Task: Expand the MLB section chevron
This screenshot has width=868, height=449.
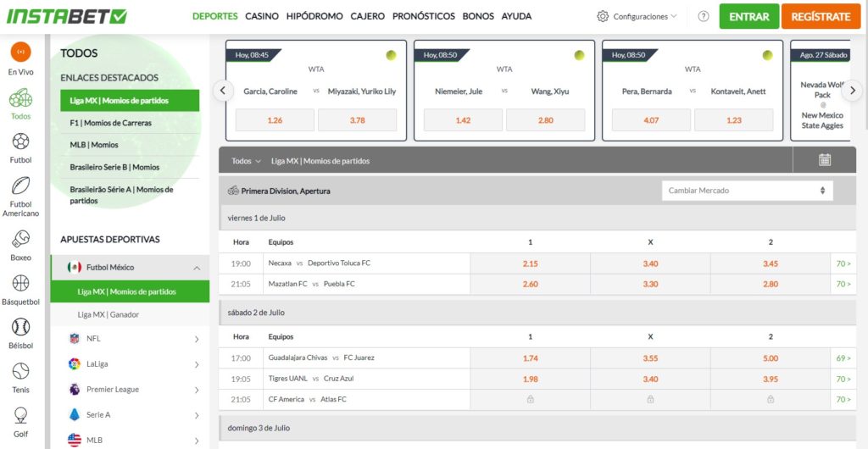Action: pyautogui.click(x=197, y=441)
